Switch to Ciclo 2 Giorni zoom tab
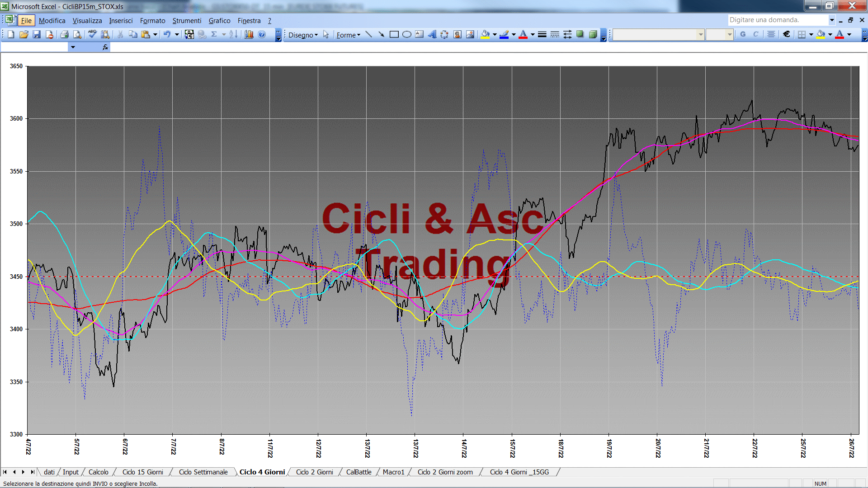Screen dimensions: 868x488 pyautogui.click(x=445, y=472)
